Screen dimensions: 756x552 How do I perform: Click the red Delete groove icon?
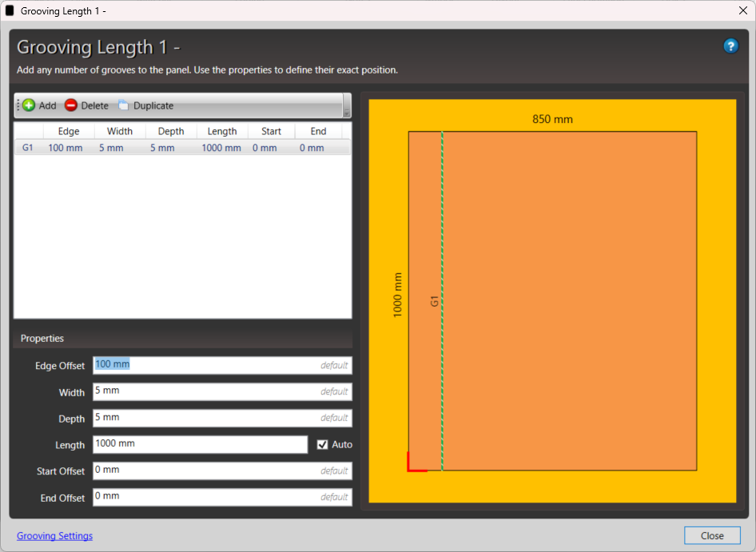click(71, 105)
